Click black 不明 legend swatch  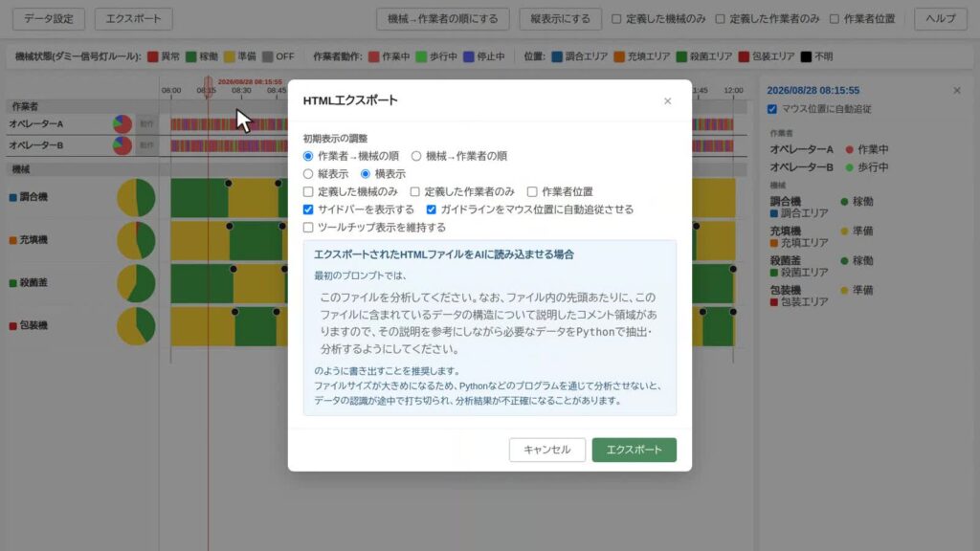click(x=806, y=56)
